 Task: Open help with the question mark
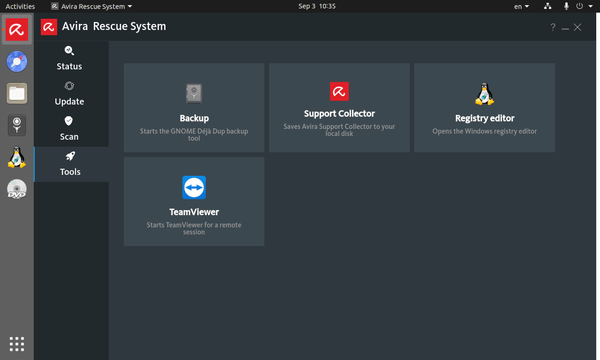(x=553, y=27)
